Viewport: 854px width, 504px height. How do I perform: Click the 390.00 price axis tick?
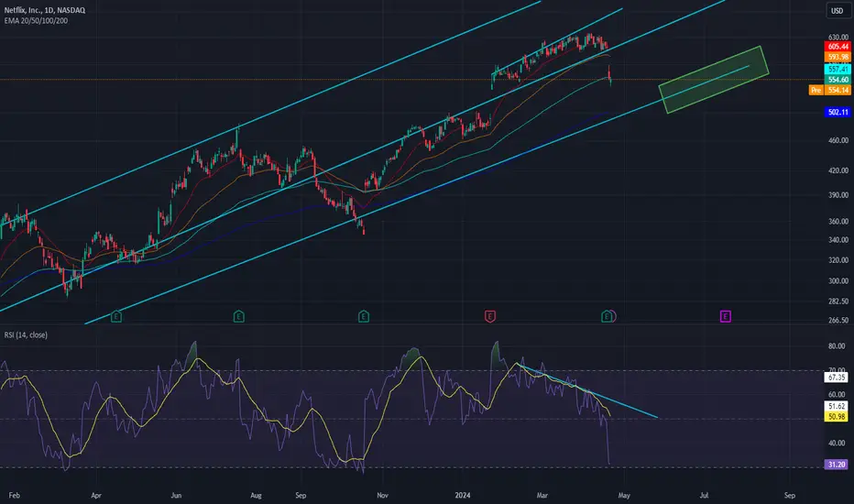pos(838,195)
